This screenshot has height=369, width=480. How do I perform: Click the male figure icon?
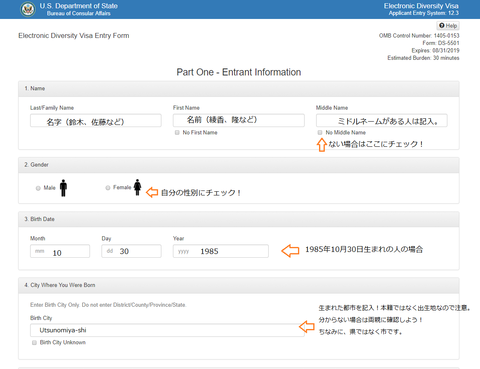[63, 188]
